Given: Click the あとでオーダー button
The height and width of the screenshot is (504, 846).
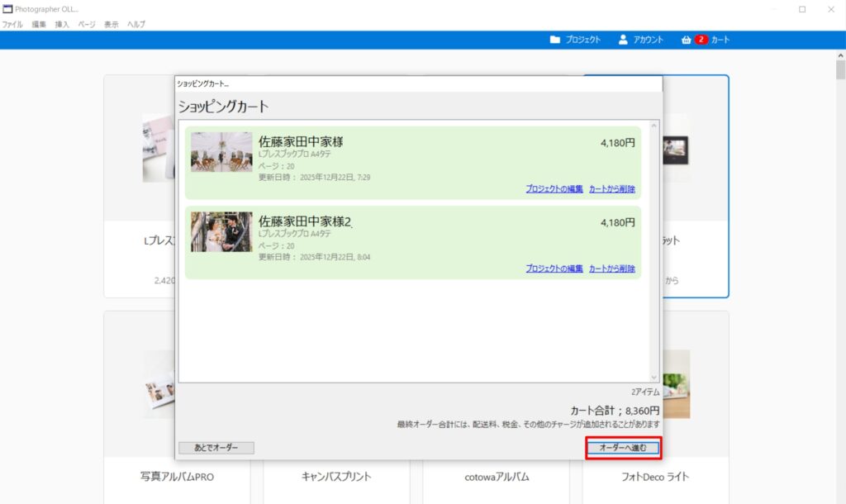Looking at the screenshot, I should [216, 448].
